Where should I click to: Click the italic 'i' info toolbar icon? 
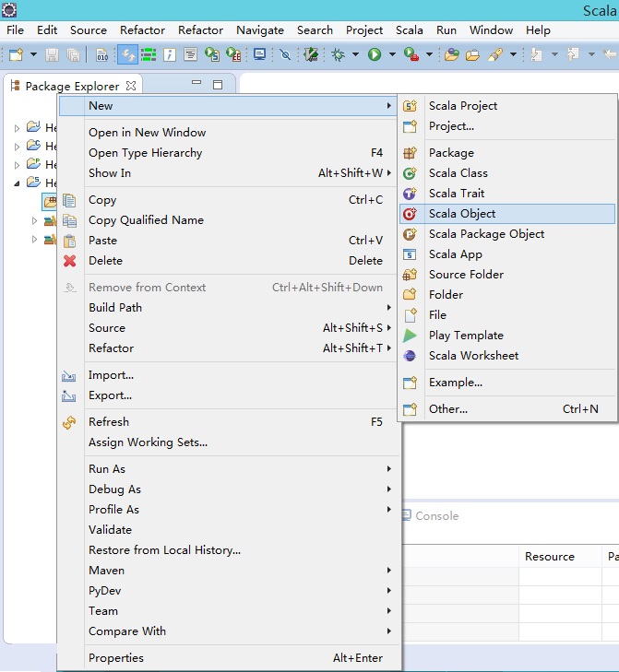tap(170, 55)
